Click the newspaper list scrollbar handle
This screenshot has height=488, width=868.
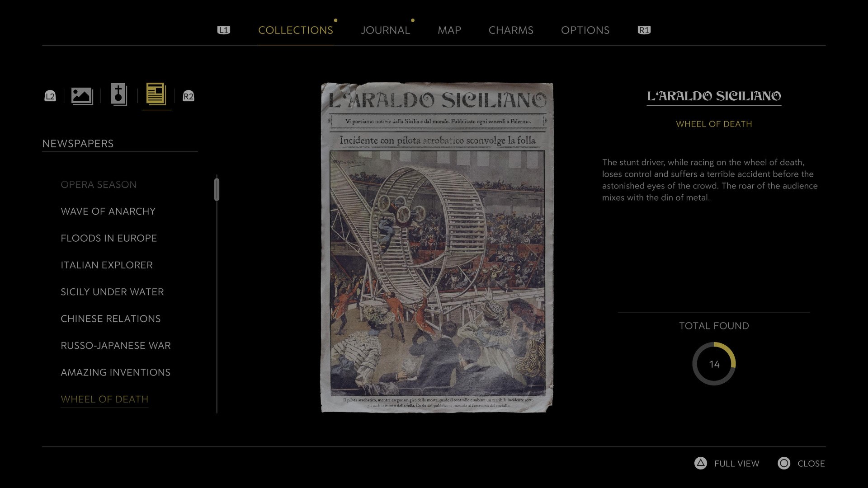tap(217, 190)
